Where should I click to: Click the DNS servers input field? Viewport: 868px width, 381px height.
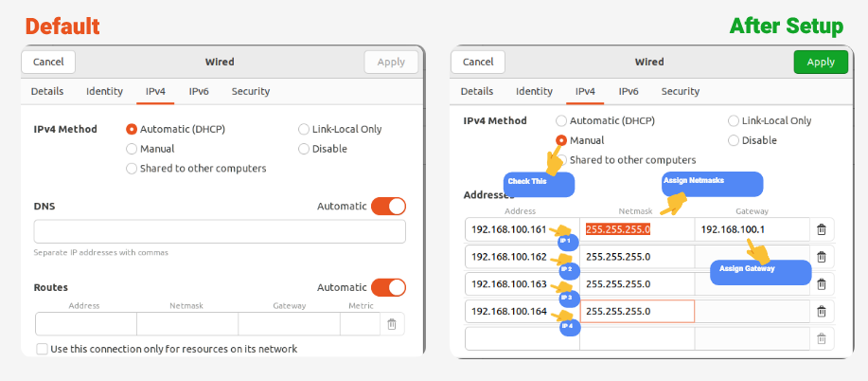pos(220,232)
